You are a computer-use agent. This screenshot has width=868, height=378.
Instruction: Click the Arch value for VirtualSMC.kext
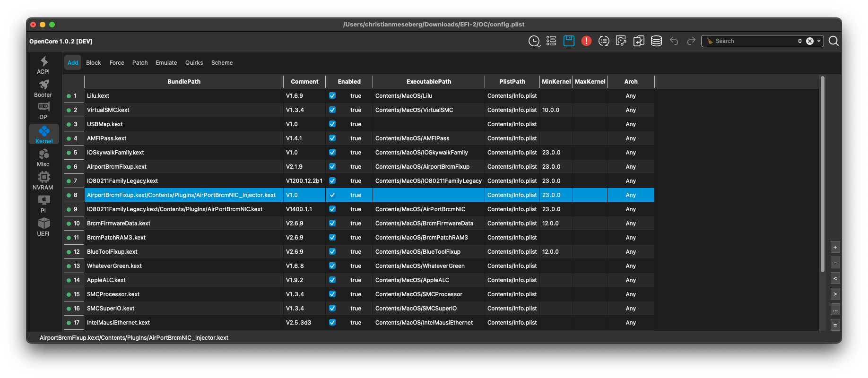coord(631,110)
